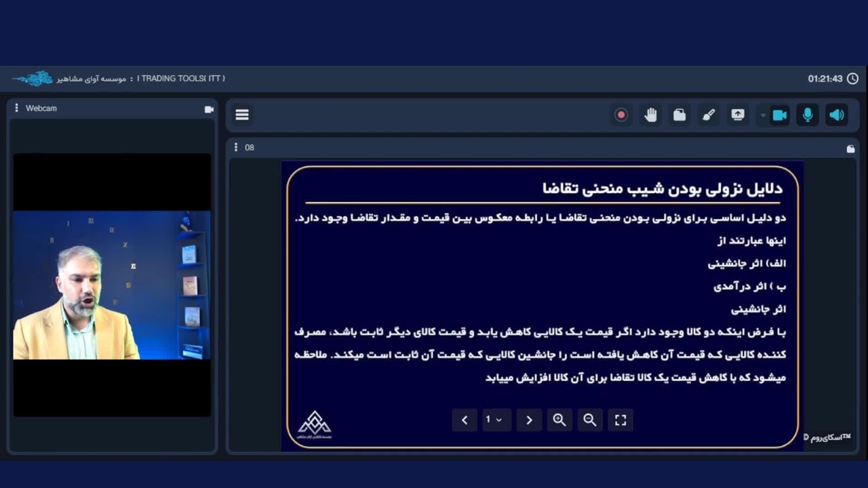Click the elapsed time 01:21:43
The height and width of the screenshot is (488, 868).
point(825,79)
